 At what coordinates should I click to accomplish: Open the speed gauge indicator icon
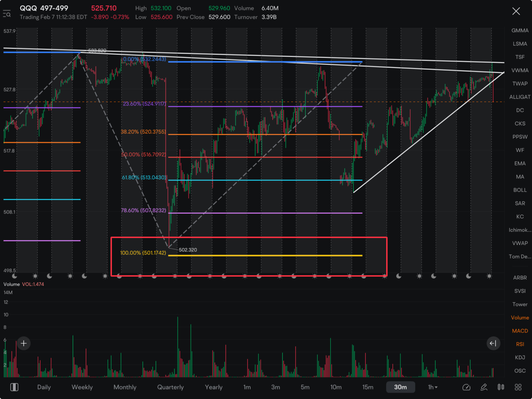466,387
